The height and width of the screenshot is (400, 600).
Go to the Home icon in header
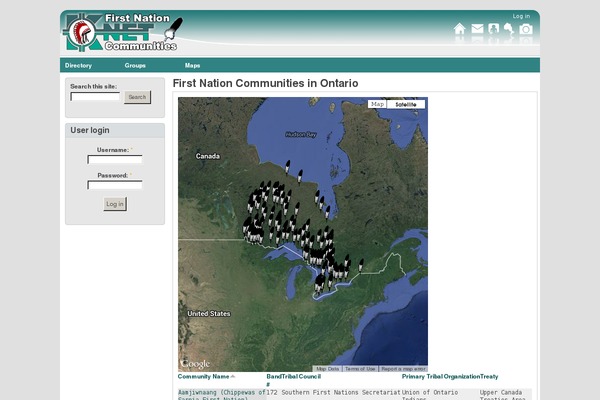[x=460, y=29]
